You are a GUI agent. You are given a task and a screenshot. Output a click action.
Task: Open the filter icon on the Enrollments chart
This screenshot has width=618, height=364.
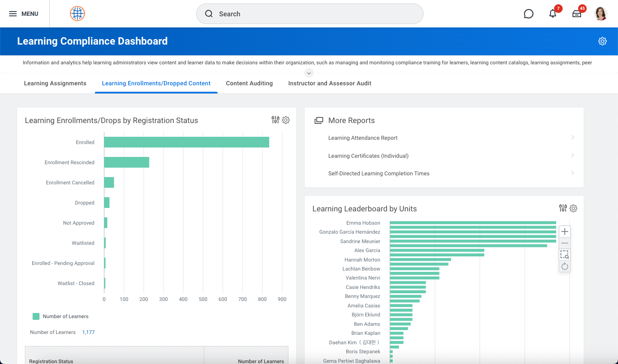275,120
